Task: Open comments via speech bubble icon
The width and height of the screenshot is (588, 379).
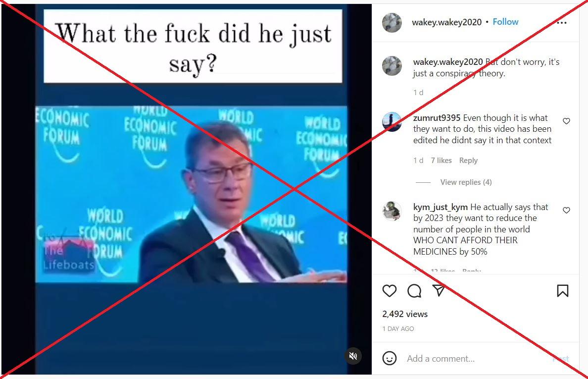Action: pyautogui.click(x=414, y=291)
